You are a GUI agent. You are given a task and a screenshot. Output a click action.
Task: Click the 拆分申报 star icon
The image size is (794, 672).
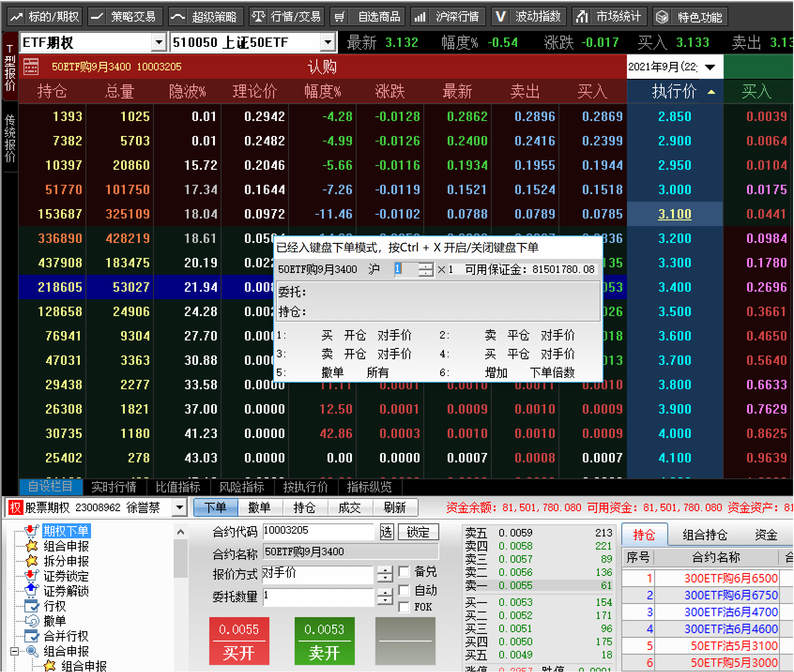coord(31,561)
